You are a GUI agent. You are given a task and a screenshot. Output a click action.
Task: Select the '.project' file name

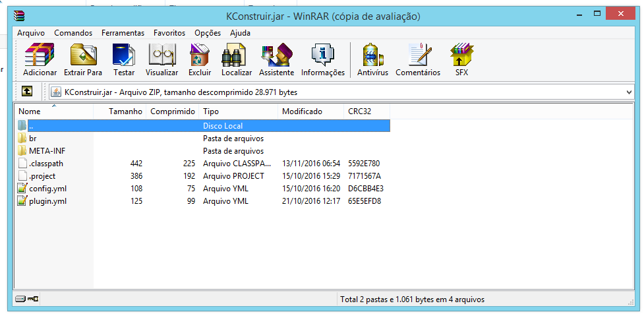point(42,176)
